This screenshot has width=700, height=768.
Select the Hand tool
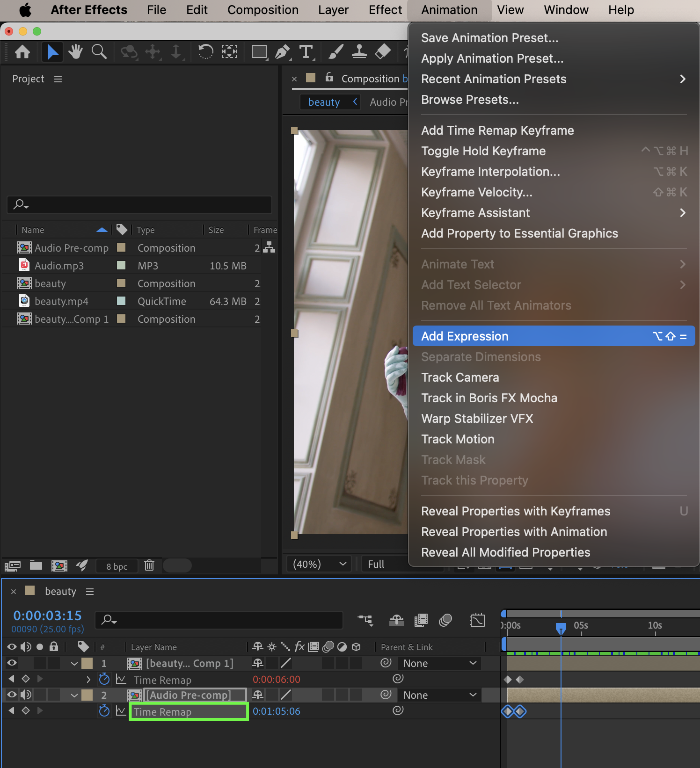[x=75, y=51]
